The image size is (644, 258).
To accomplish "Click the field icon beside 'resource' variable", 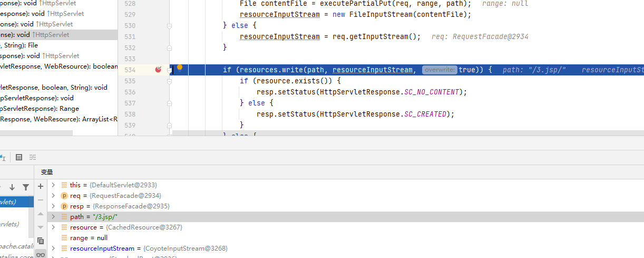I will 64,227.
